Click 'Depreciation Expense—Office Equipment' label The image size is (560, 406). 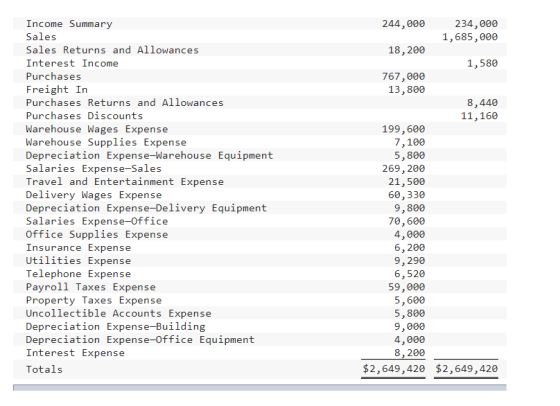[x=140, y=340]
